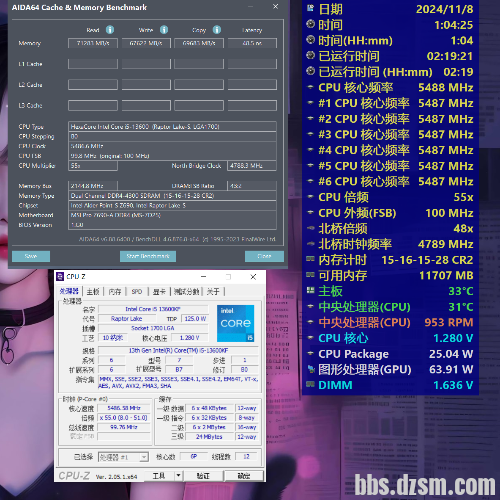Click the icon beside #6 CPU 核心频率
The width and height of the screenshot is (500, 500).
click(310, 181)
